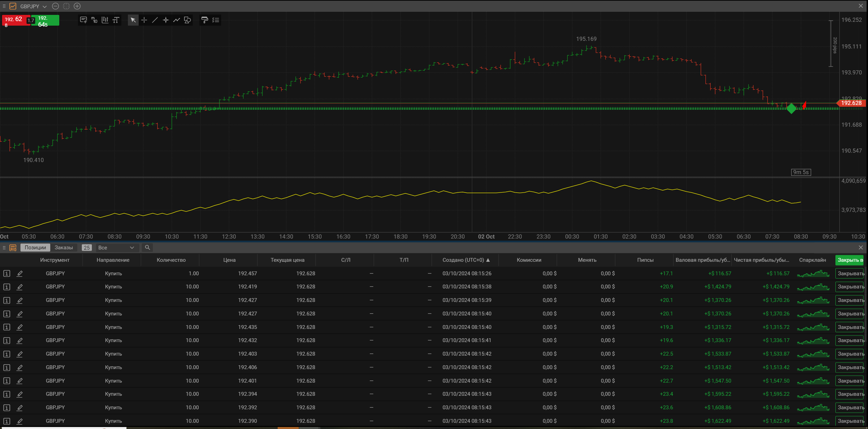Click the drag handle of the positions panel
868x429 pixels.
point(4,248)
